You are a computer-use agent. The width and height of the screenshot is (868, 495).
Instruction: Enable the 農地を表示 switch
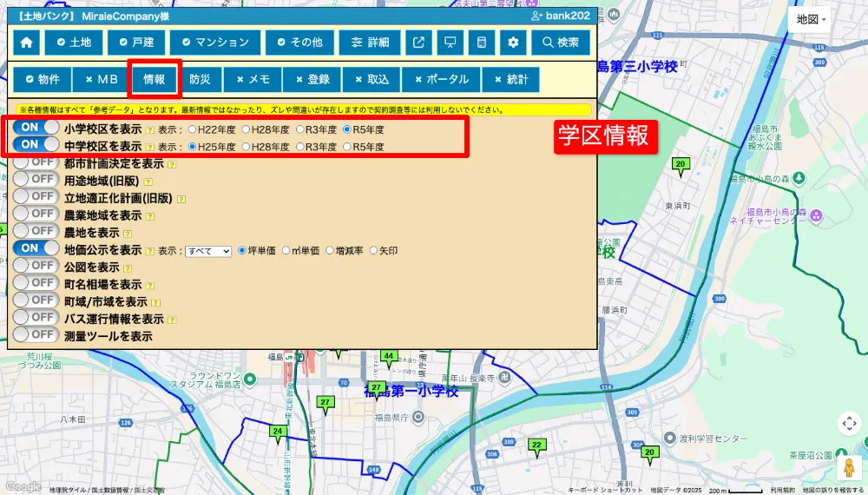[36, 231]
